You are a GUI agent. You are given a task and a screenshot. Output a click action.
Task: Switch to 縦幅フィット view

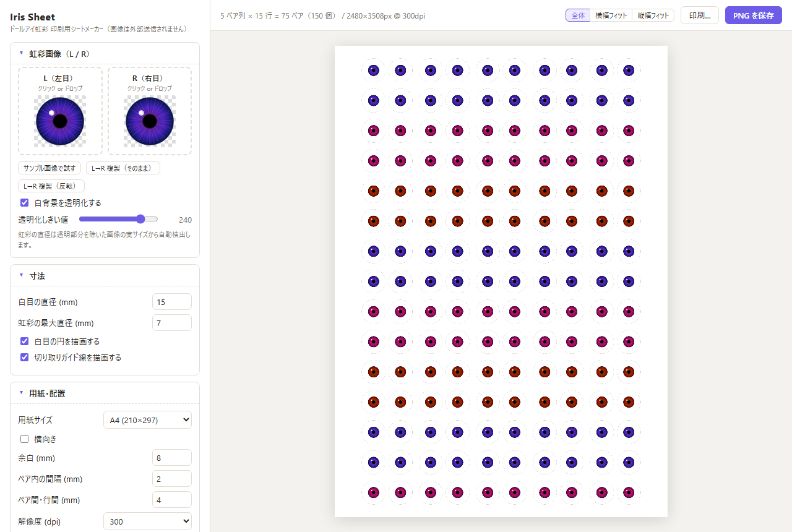tap(653, 15)
